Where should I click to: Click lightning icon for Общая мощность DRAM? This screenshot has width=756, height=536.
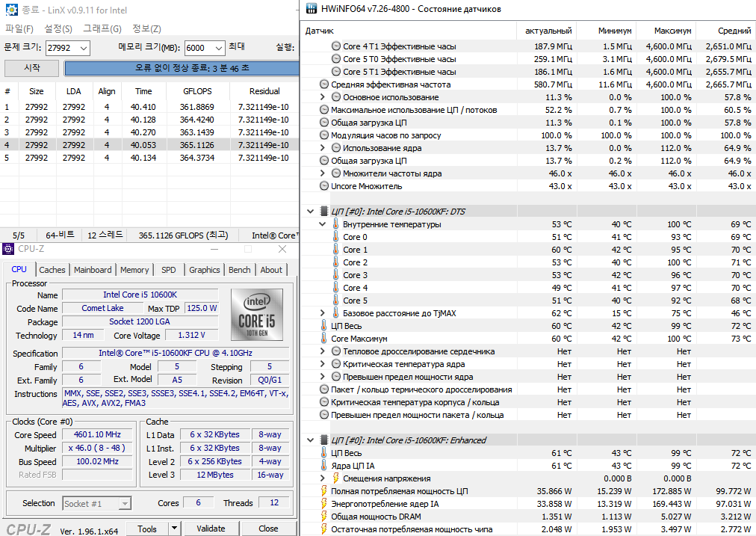pos(324,517)
